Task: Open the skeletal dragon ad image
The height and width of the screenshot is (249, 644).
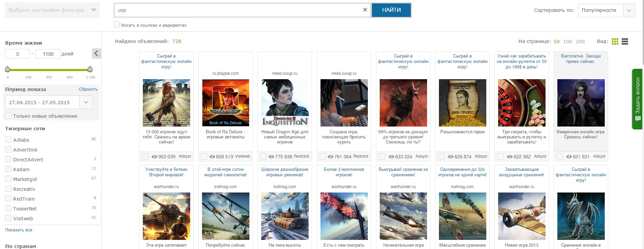Action: (x=581, y=216)
